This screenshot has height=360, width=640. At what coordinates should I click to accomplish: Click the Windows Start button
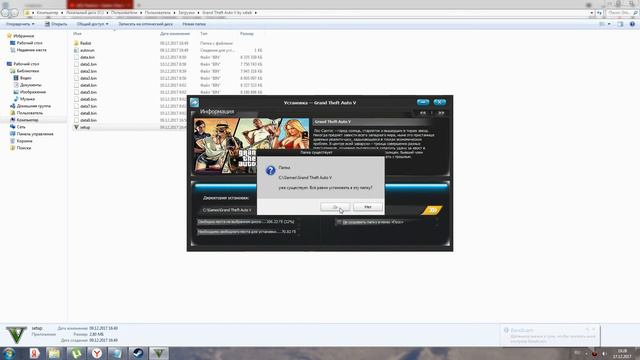coord(9,353)
